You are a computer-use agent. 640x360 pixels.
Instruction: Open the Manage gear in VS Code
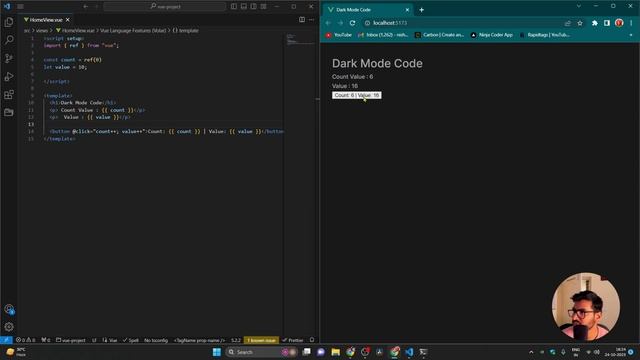point(9,327)
